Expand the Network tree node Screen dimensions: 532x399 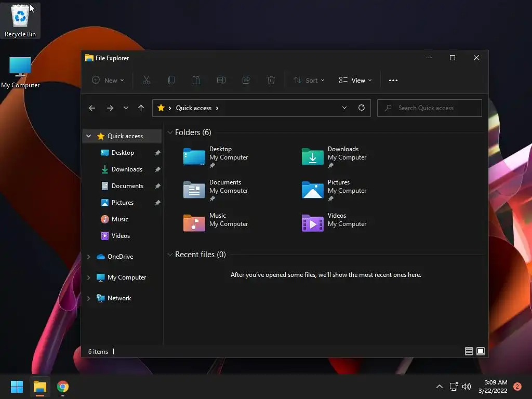coord(88,298)
